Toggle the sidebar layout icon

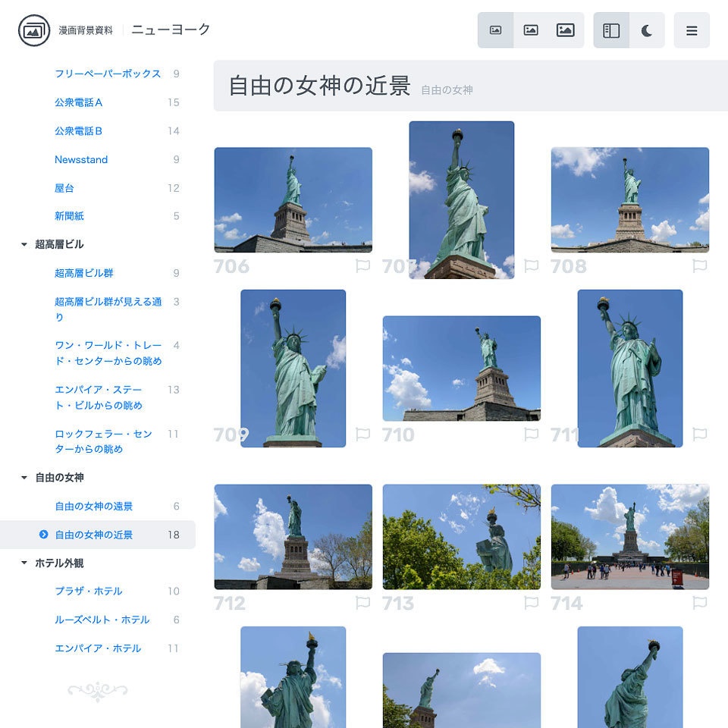[x=612, y=29]
